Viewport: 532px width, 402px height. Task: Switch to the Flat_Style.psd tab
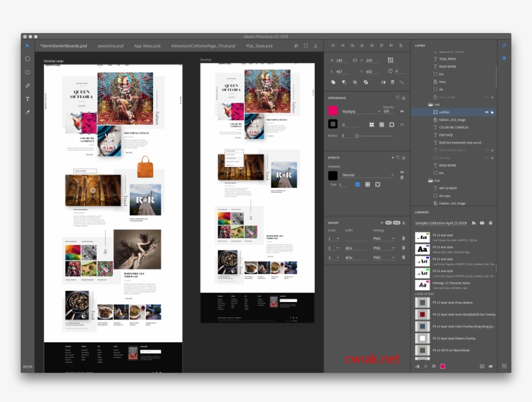click(260, 46)
